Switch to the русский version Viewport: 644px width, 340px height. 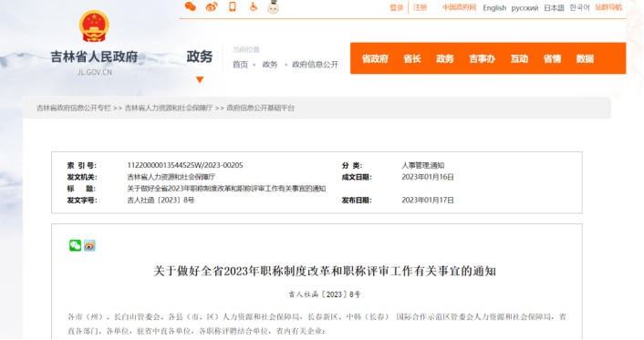coord(525,8)
